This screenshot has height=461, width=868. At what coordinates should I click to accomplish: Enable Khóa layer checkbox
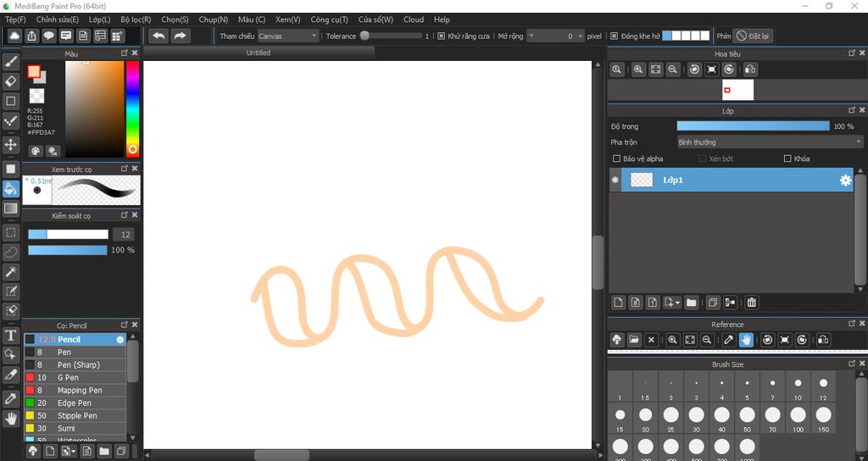[787, 158]
